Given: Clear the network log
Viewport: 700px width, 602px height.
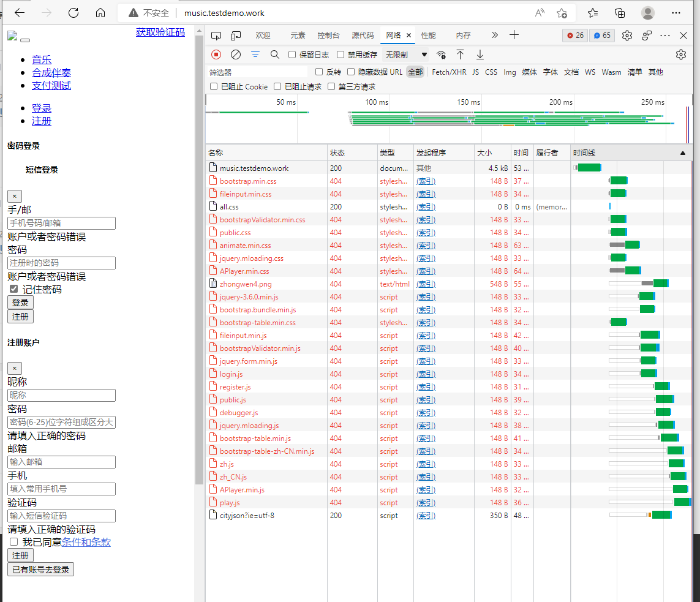Looking at the screenshot, I should pyautogui.click(x=236, y=55).
